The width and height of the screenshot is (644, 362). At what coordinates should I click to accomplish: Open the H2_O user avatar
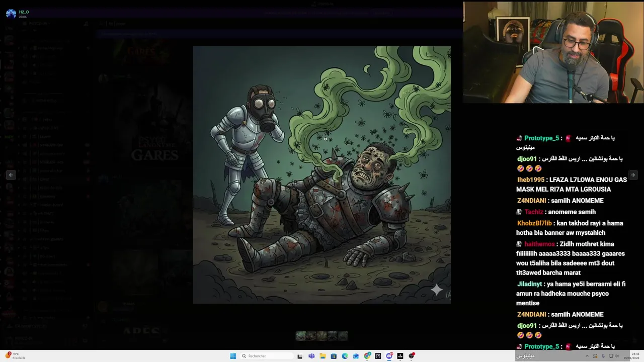tap(11, 14)
